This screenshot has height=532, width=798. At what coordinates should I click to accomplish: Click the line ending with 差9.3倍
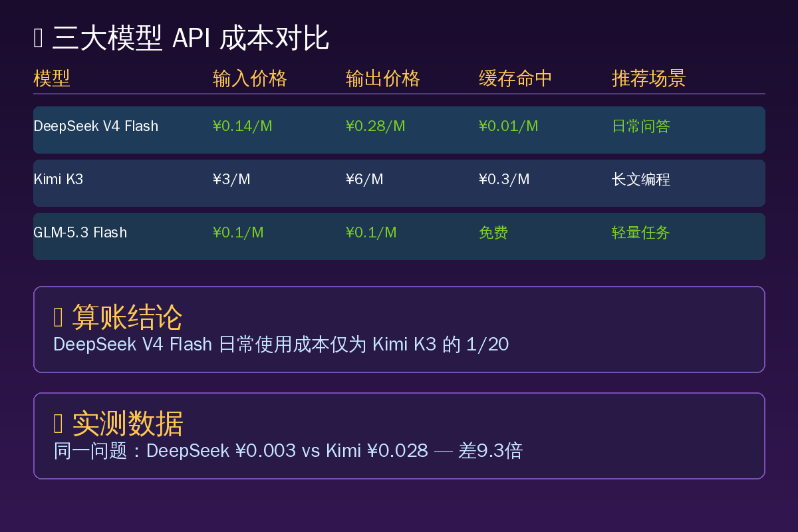coord(288,451)
